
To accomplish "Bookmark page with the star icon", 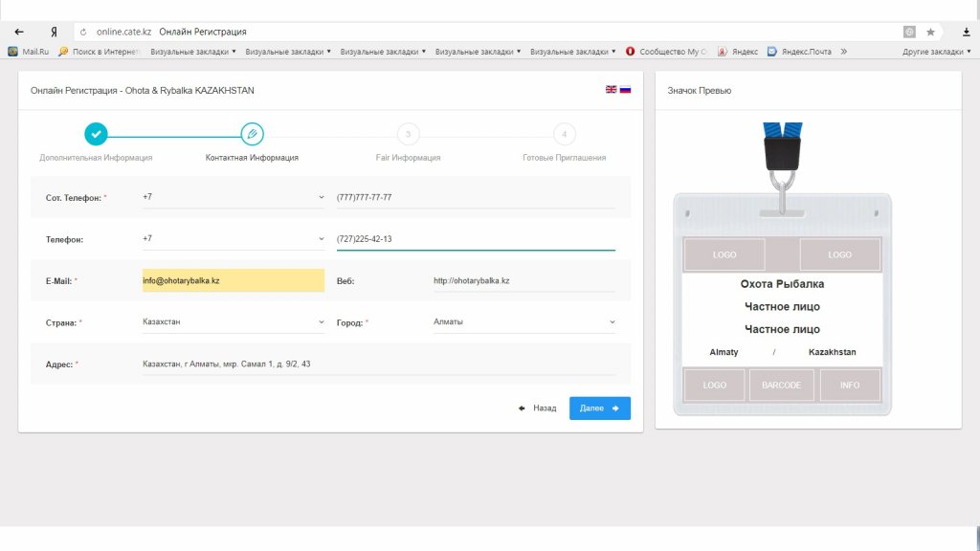I will 930,32.
